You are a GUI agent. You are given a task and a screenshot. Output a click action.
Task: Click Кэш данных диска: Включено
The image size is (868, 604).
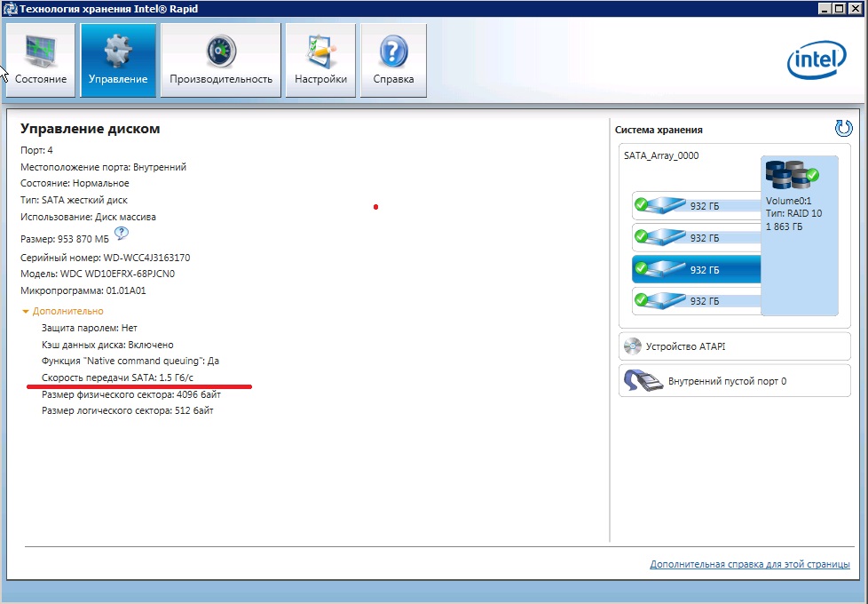[x=107, y=345]
